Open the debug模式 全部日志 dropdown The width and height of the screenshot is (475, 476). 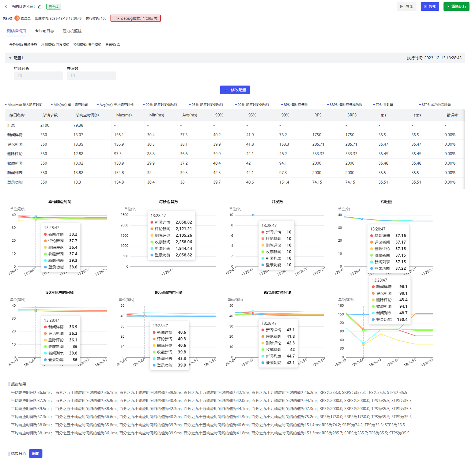coord(136,18)
